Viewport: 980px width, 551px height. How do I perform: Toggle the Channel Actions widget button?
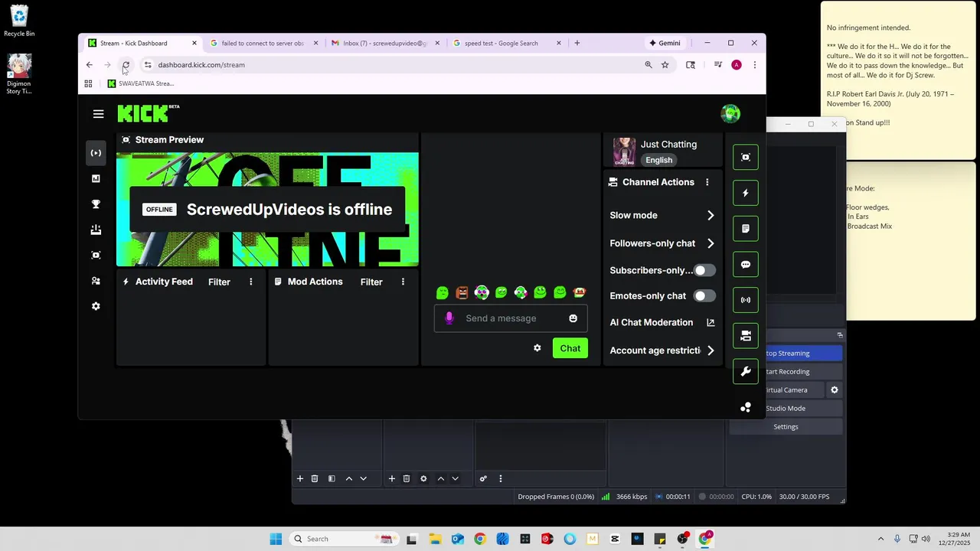point(746,335)
